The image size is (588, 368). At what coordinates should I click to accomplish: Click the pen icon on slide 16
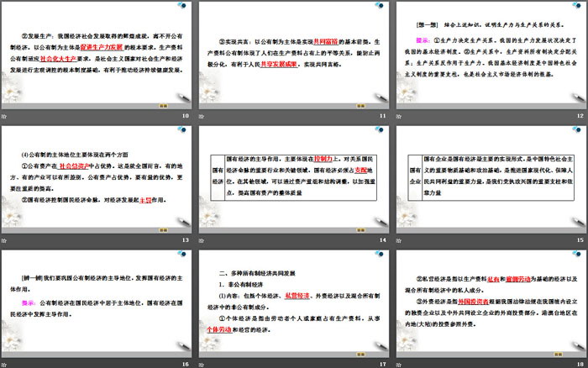click(x=184, y=346)
